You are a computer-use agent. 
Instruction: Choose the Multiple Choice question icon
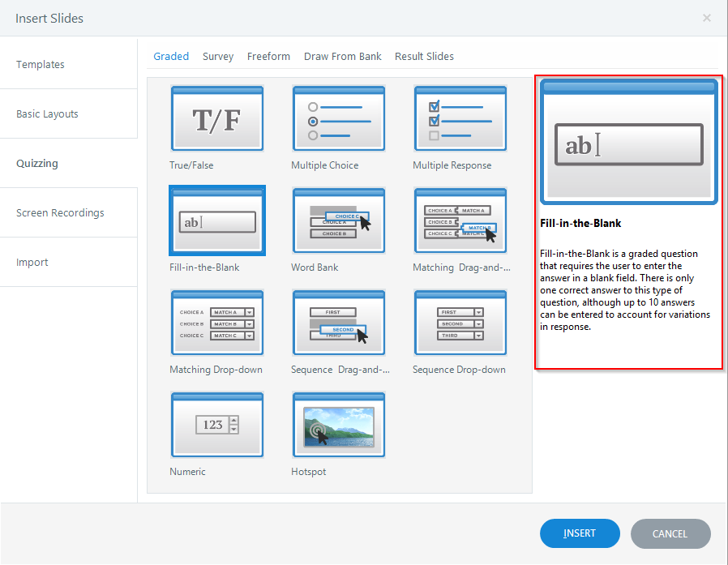pyautogui.click(x=339, y=118)
